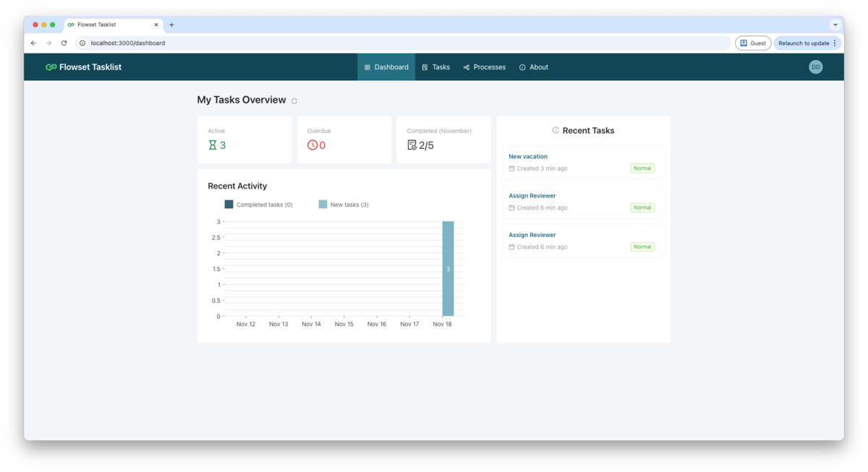Select the Flowset Tasklist browser tab
868x472 pixels.
(x=112, y=25)
